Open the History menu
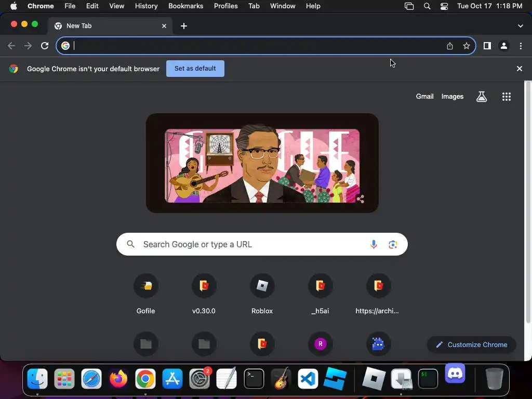Viewport: 532px width, 399px height. coord(146,6)
